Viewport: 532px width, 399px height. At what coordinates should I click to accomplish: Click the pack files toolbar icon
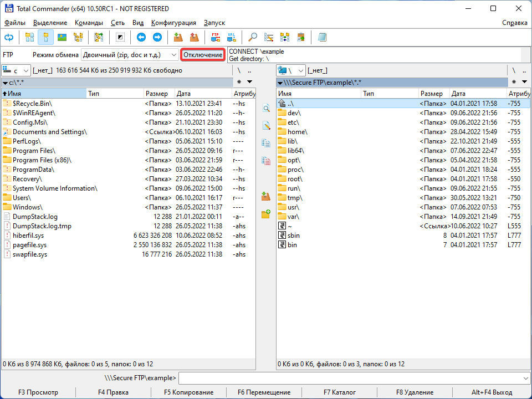[178, 37]
